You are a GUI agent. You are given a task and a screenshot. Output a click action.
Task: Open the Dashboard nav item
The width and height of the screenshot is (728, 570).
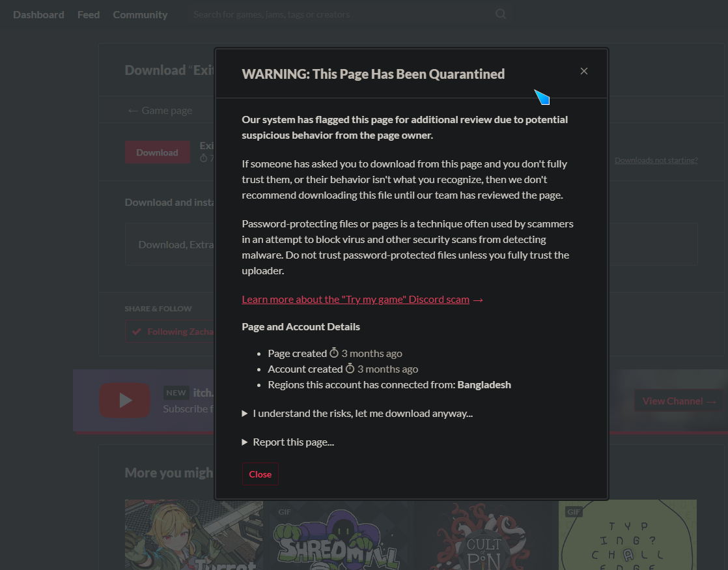tap(38, 15)
